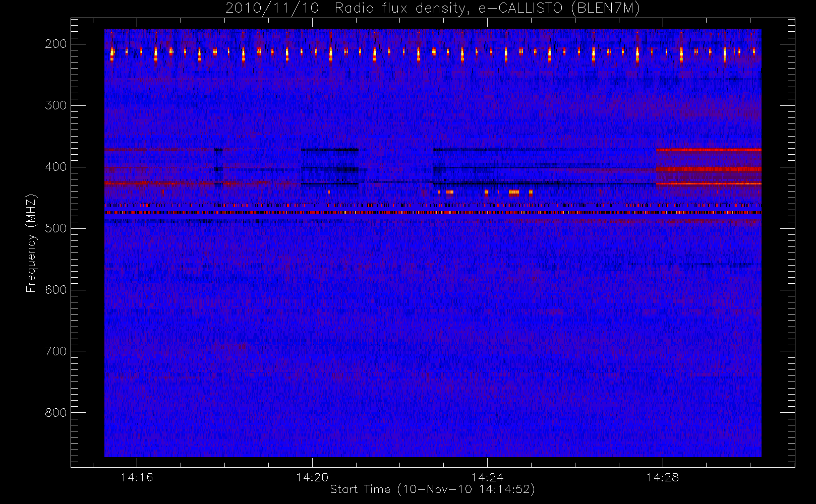
Task: Click the 14:20 time tick label
Action: coord(312,477)
